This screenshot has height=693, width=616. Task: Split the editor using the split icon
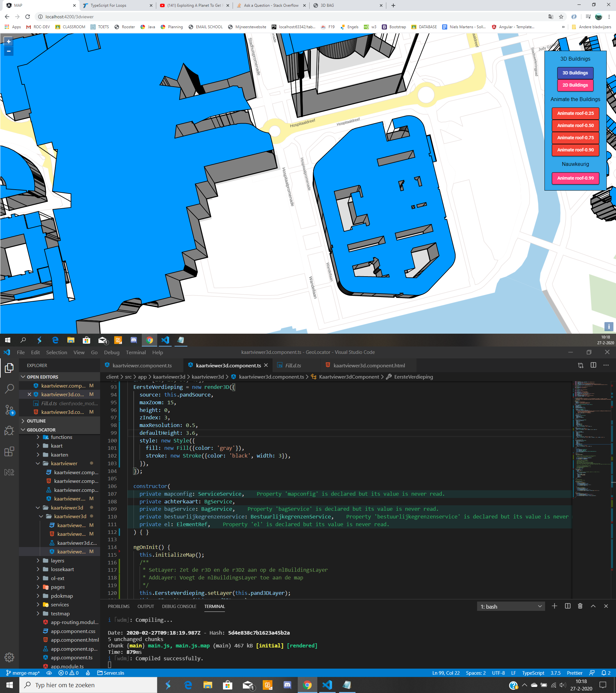click(x=593, y=365)
